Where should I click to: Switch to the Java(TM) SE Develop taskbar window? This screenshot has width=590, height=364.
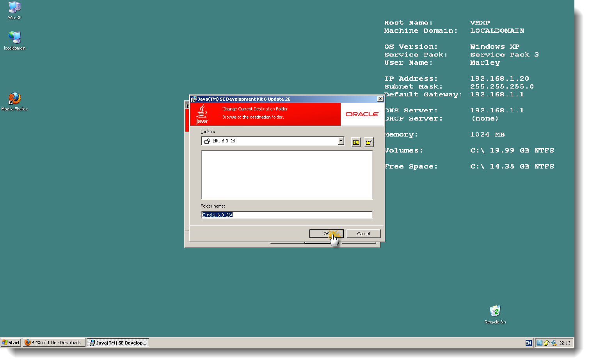[x=117, y=342]
